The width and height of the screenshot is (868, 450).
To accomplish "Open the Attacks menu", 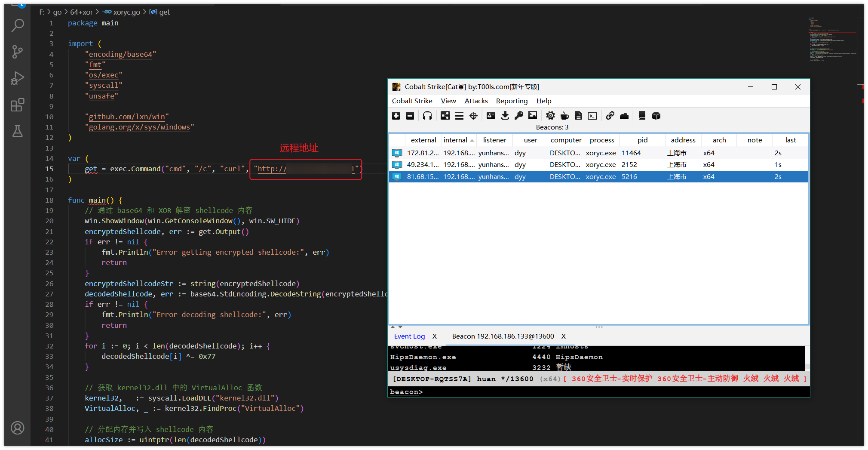I will (476, 101).
